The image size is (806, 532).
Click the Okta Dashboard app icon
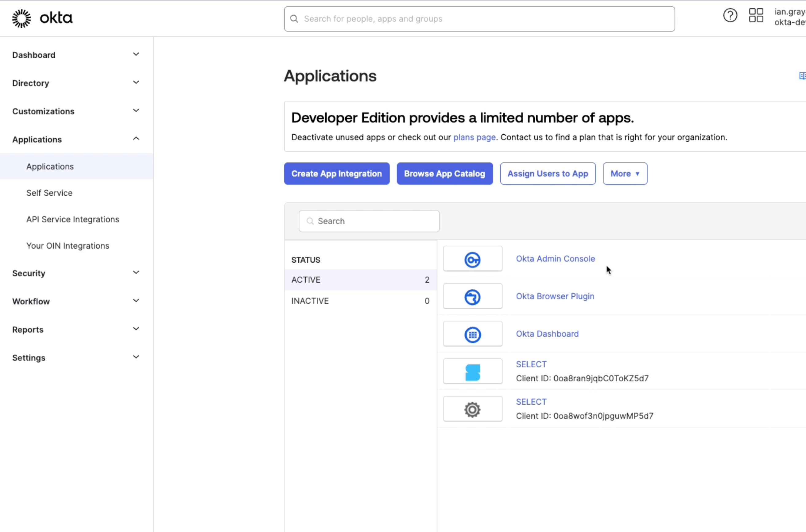point(472,334)
